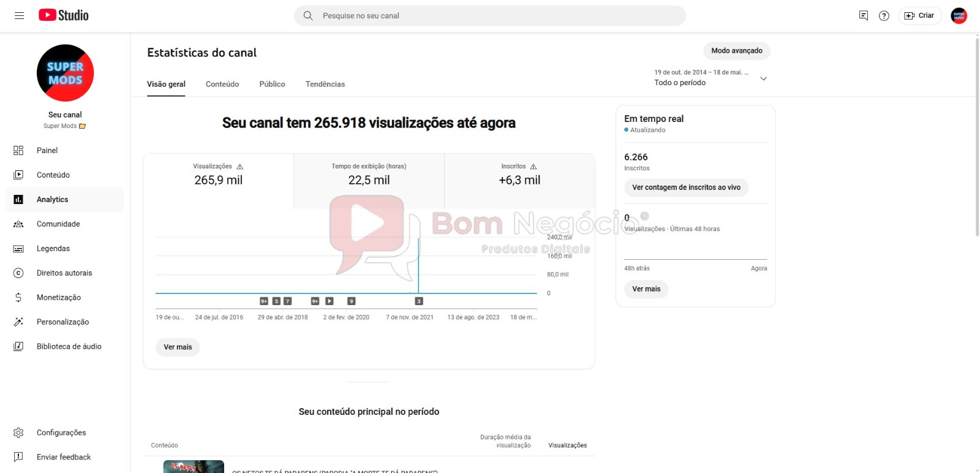The height and width of the screenshot is (473, 980).
Task: Open Biblioteca de áudio
Action: pos(69,346)
